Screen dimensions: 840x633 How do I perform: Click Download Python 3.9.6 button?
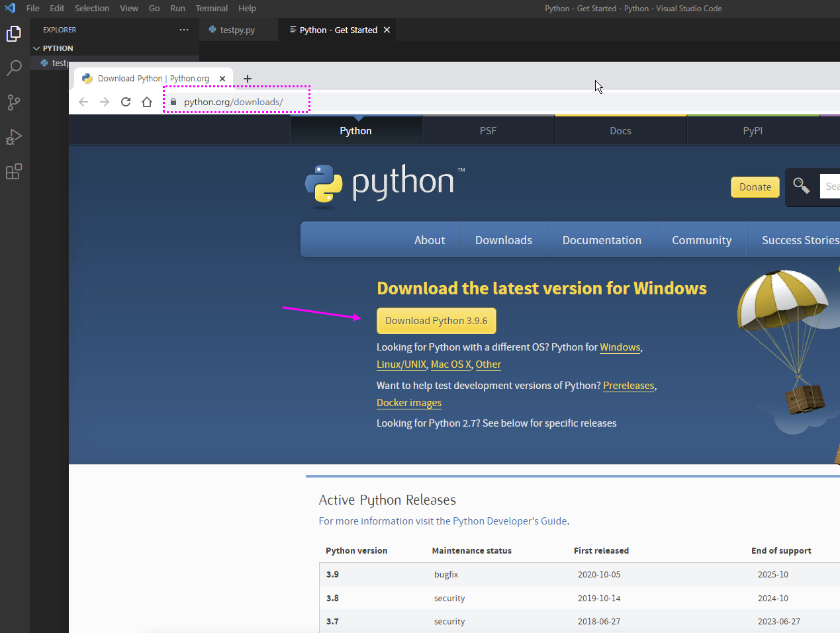436,321
